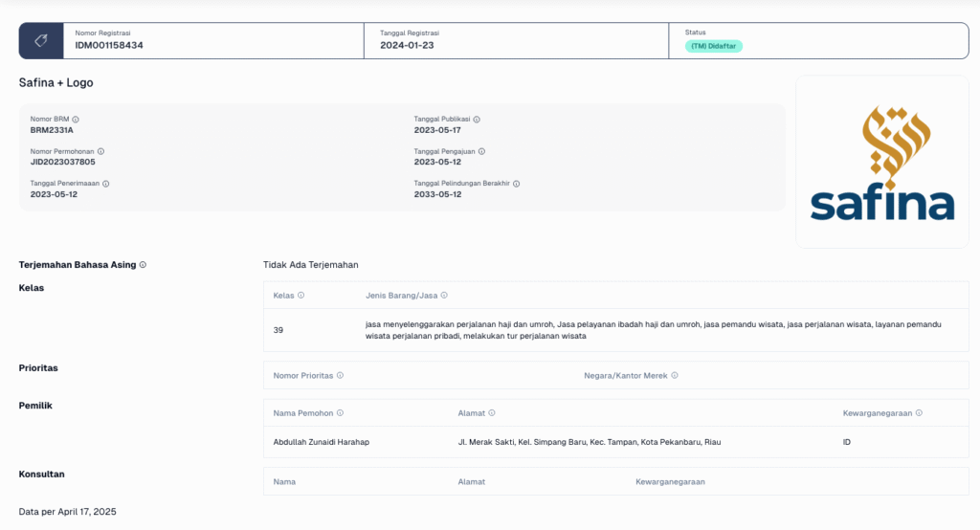Image resolution: width=980 pixels, height=530 pixels.
Task: Select application number JID2023037805
Action: [x=62, y=162]
